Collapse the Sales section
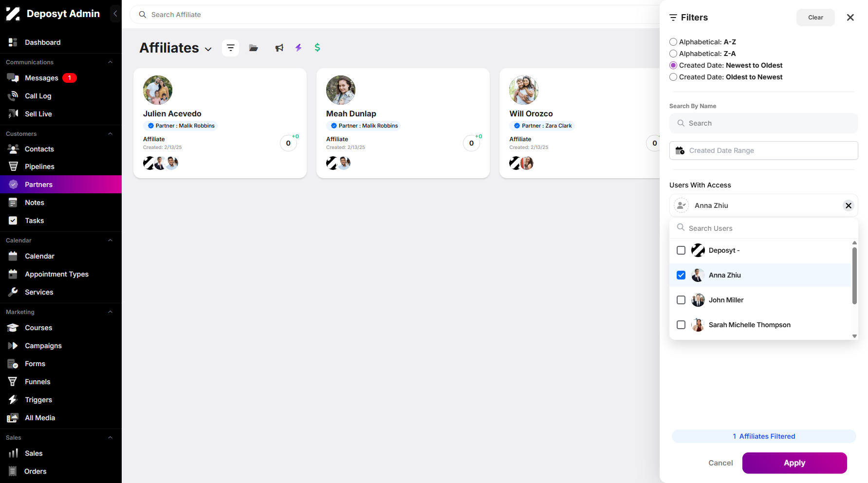868x483 pixels. point(111,438)
